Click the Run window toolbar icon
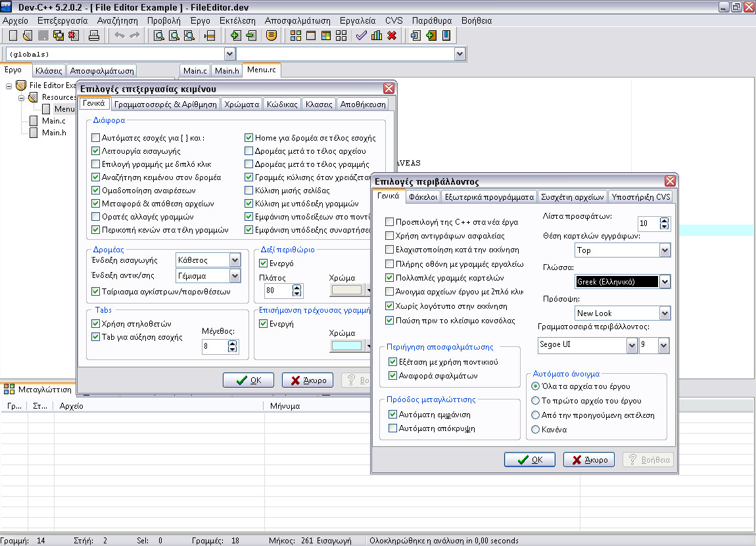Image resolution: width=756 pixels, height=546 pixels. point(311,35)
